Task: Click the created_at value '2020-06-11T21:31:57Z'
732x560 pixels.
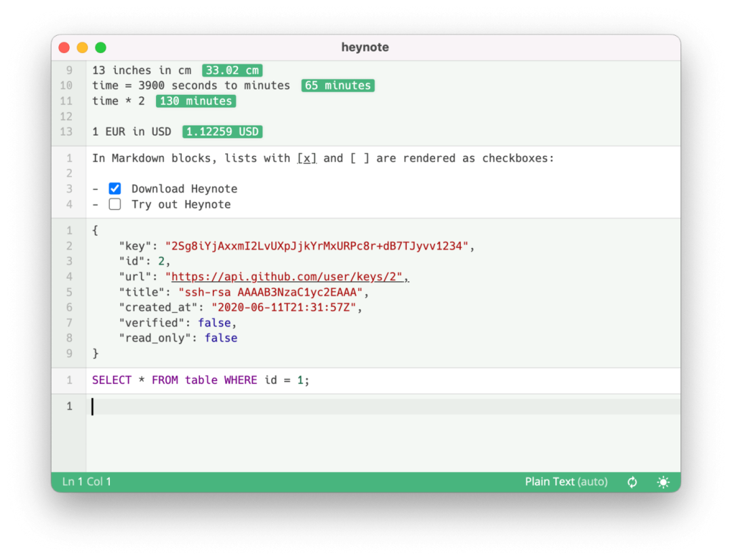Action: tap(284, 307)
